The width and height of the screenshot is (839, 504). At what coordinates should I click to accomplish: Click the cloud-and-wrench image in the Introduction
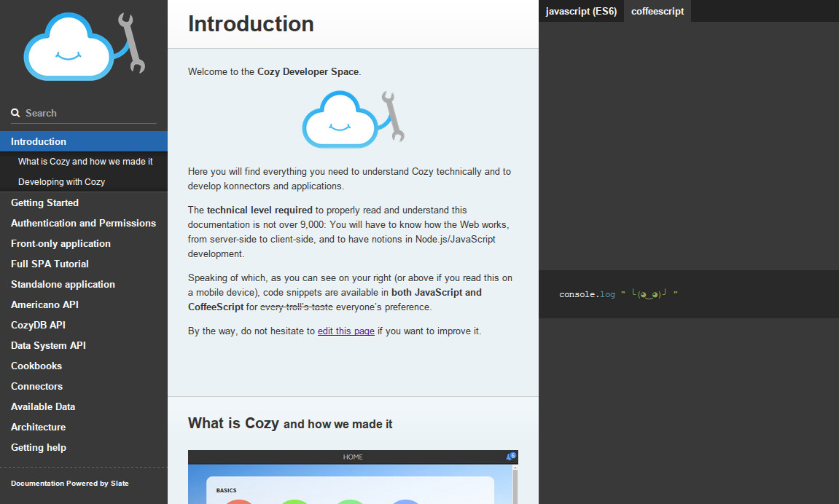click(353, 119)
